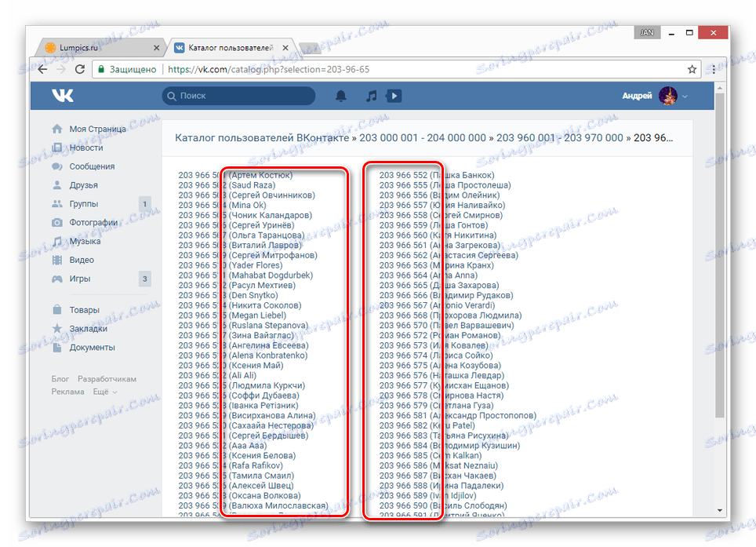The height and width of the screenshot is (547, 756).
Task: Click scrollbar down arrow
Action: (719, 510)
